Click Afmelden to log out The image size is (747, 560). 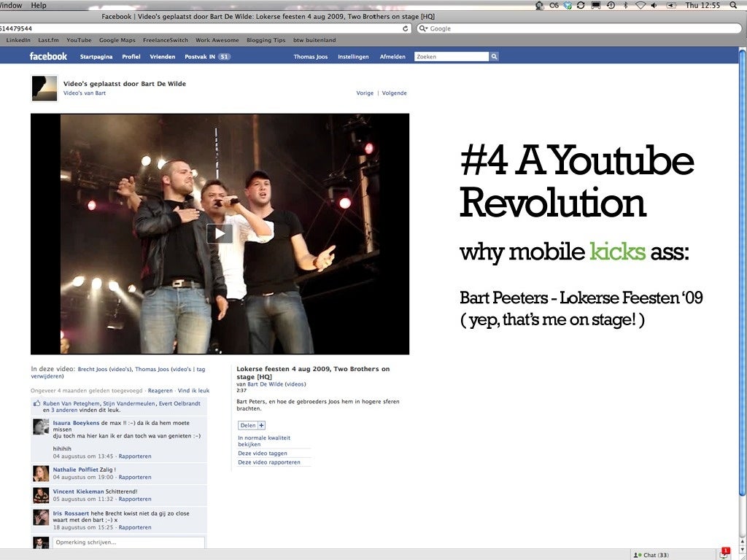point(392,57)
